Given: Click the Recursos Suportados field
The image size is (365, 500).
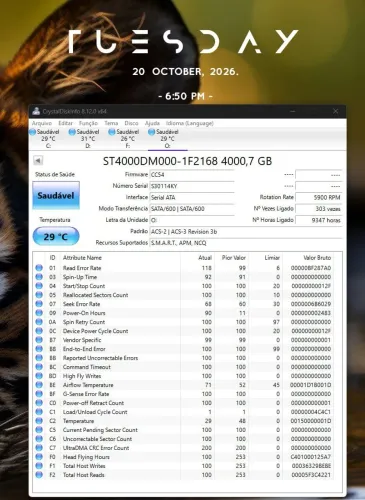Looking at the screenshot, I should (246, 243).
